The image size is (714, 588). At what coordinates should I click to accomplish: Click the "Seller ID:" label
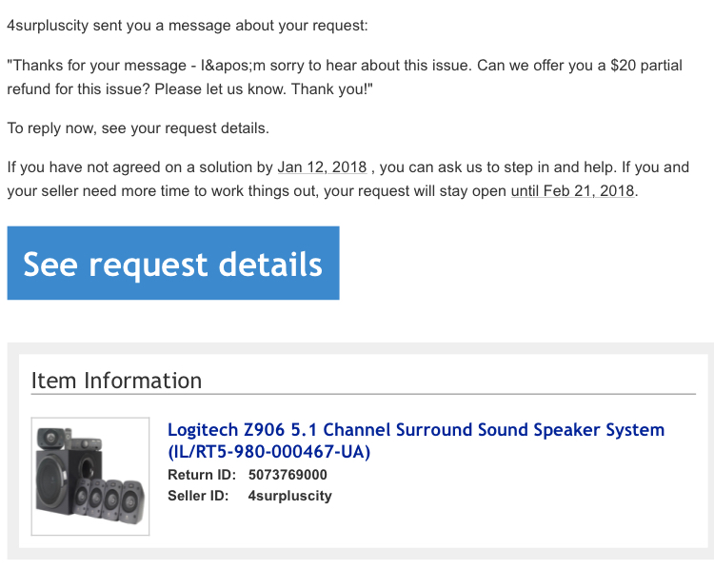[x=199, y=496]
